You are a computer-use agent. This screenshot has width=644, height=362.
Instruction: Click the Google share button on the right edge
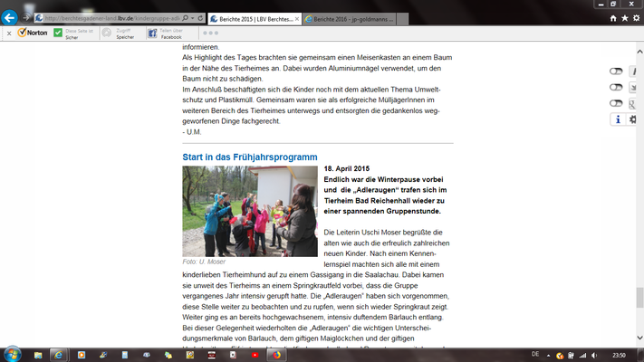[633, 103]
